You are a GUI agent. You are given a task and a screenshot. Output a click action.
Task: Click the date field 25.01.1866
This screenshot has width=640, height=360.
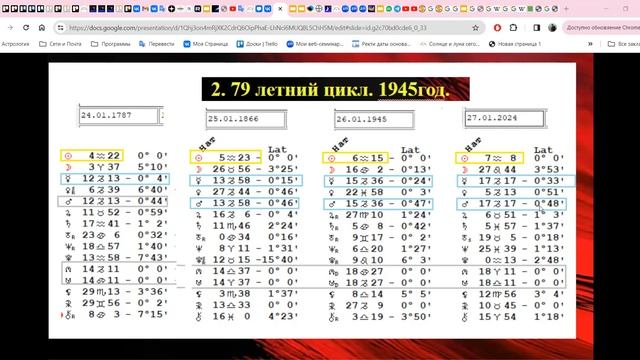click(x=246, y=119)
